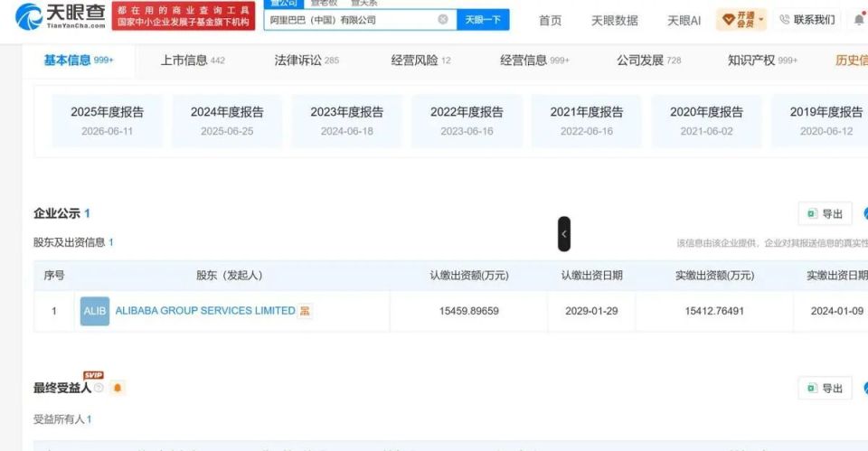The width and height of the screenshot is (868, 451).
Task: Click the orange bell beside 最终受益人
Action: pyautogui.click(x=118, y=388)
